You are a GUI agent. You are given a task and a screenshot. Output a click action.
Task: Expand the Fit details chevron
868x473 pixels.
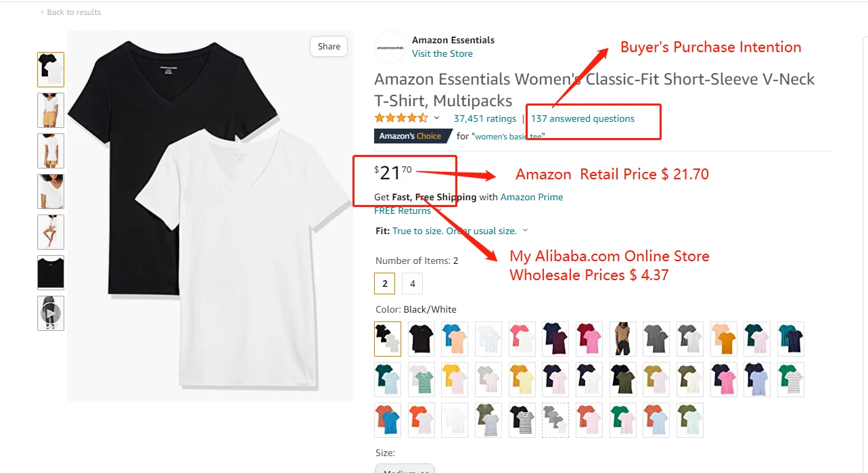point(526,231)
